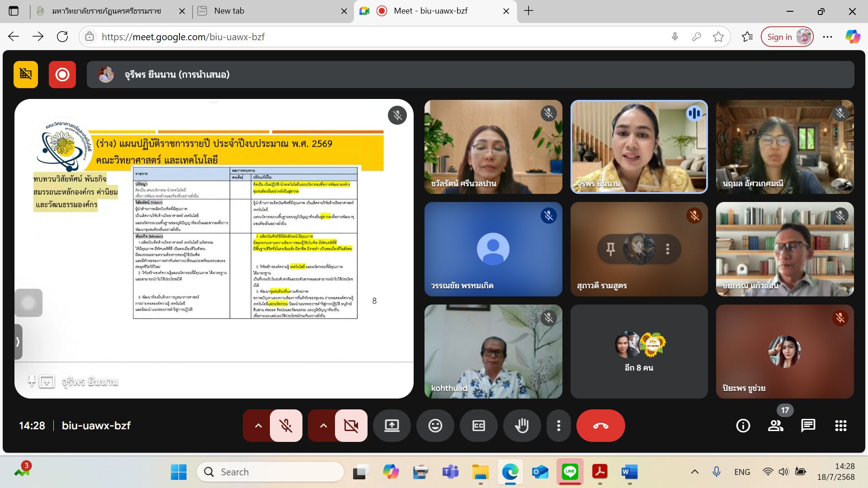Viewport: 868px width, 488px height.
Task: Click the tile showing 8 more people
Action: pos(639,352)
